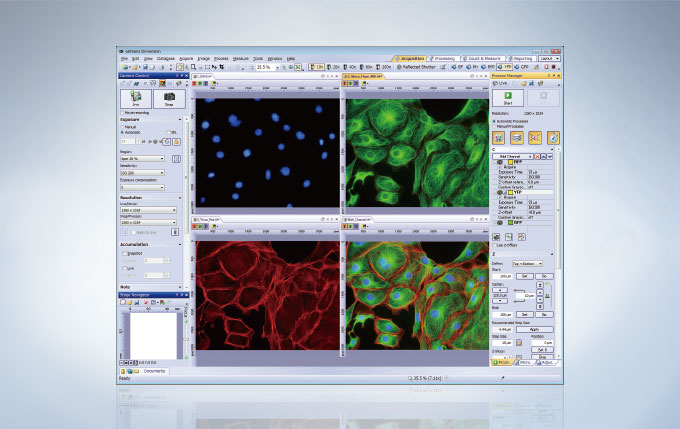Select the Automatic Processes radio button
Viewport: 680px width, 429px height.
coord(495,121)
